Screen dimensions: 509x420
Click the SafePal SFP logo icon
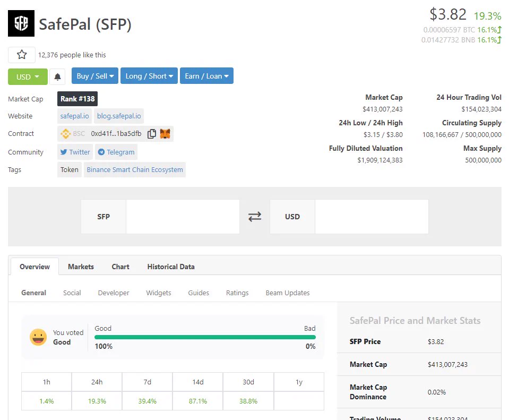tap(21, 23)
